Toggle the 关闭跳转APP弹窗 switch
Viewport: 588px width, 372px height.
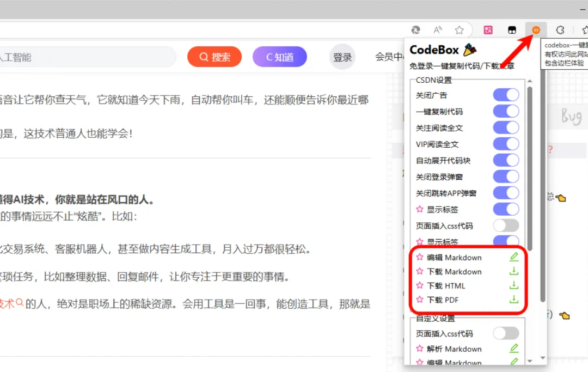(x=506, y=193)
